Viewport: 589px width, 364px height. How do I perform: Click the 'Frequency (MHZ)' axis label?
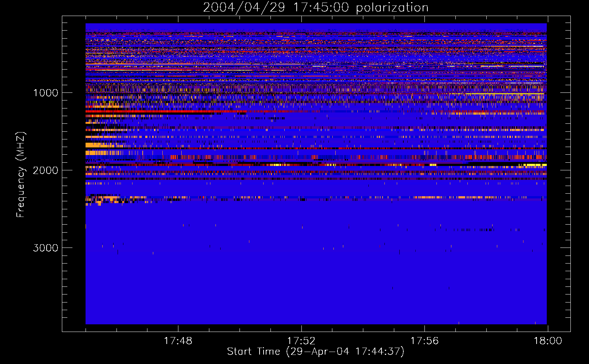21,175
